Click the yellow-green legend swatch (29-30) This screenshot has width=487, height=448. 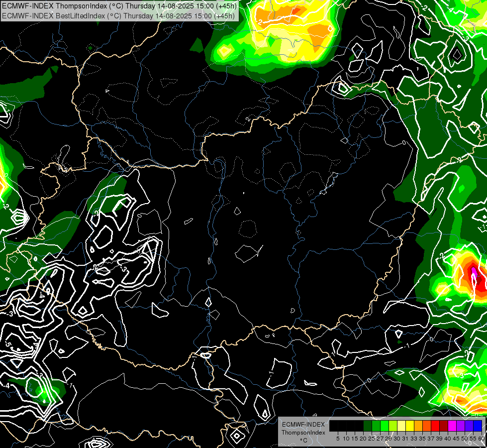[x=393, y=426]
